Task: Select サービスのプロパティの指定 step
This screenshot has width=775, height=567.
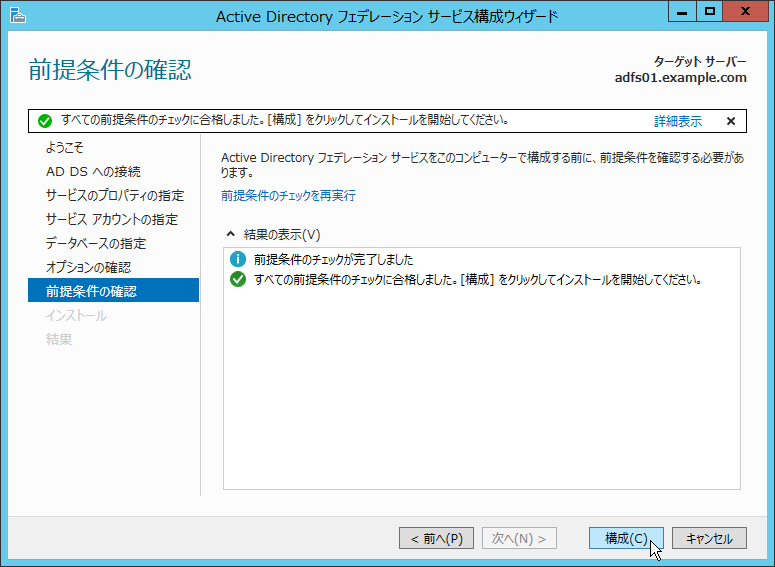Action: click(115, 195)
